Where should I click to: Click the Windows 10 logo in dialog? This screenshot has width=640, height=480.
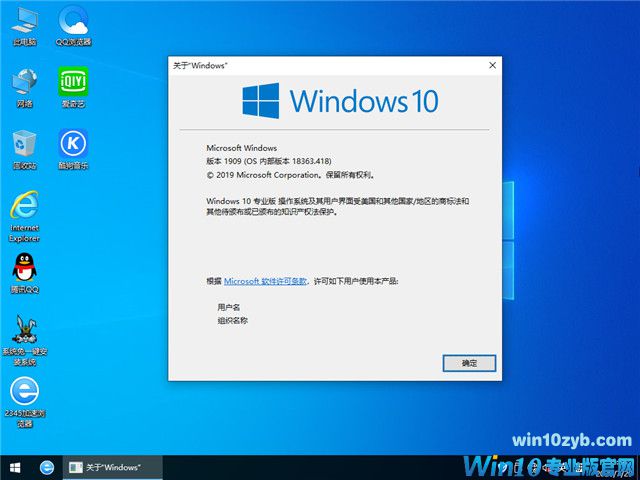click(338, 101)
